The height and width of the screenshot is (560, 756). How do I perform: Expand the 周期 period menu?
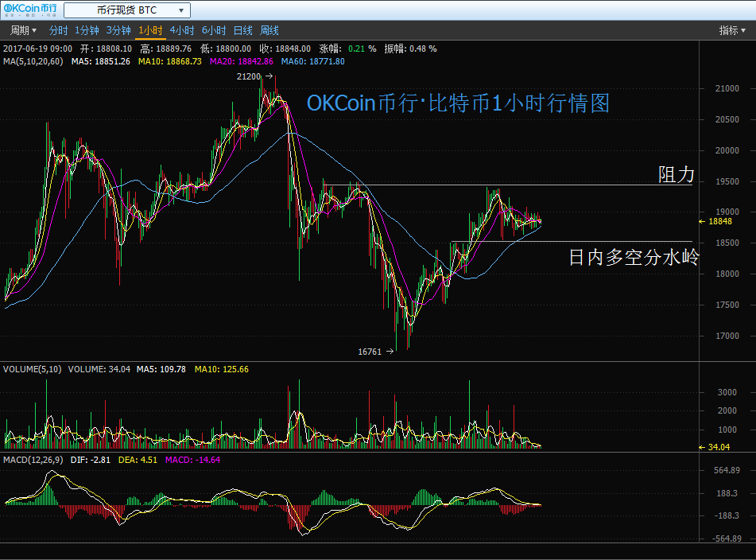point(22,30)
